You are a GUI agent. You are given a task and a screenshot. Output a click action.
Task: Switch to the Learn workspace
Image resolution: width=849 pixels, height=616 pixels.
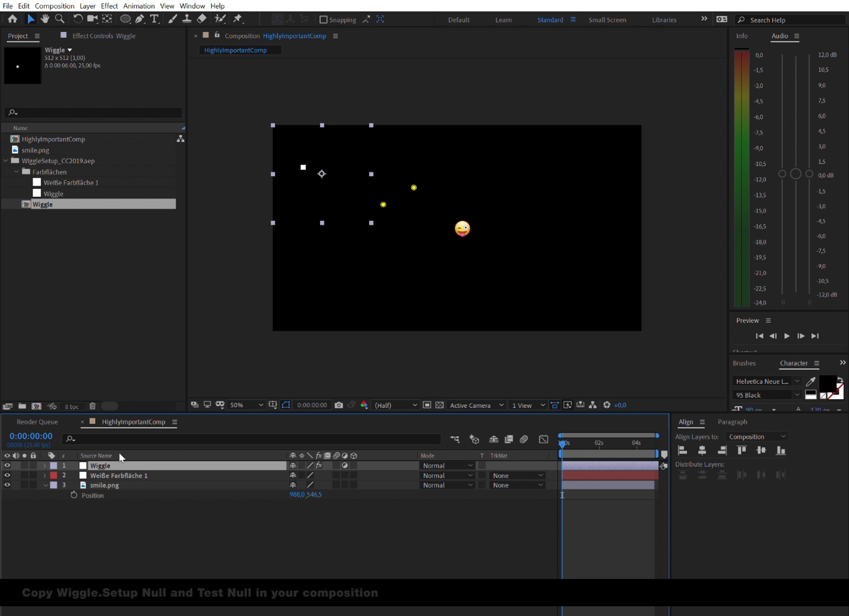coord(503,20)
